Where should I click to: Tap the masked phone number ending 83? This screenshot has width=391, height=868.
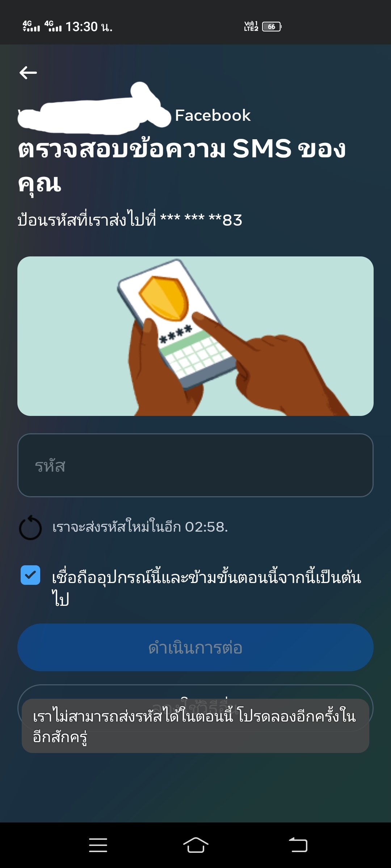[201, 220]
